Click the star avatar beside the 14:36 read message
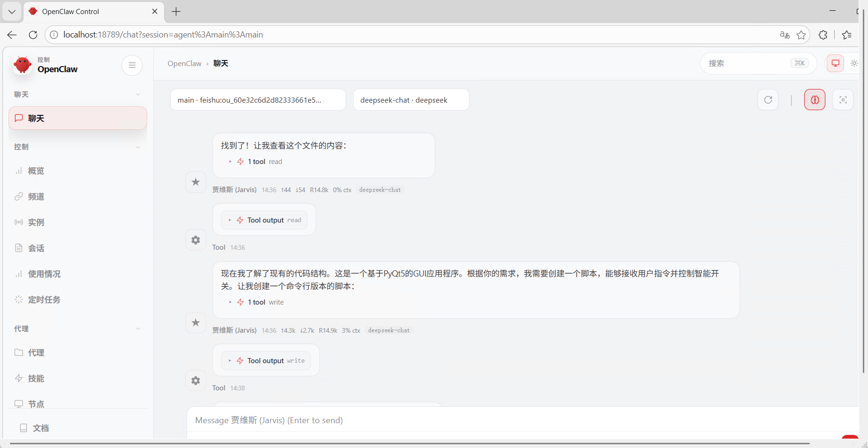This screenshot has height=448, width=868. [x=196, y=182]
